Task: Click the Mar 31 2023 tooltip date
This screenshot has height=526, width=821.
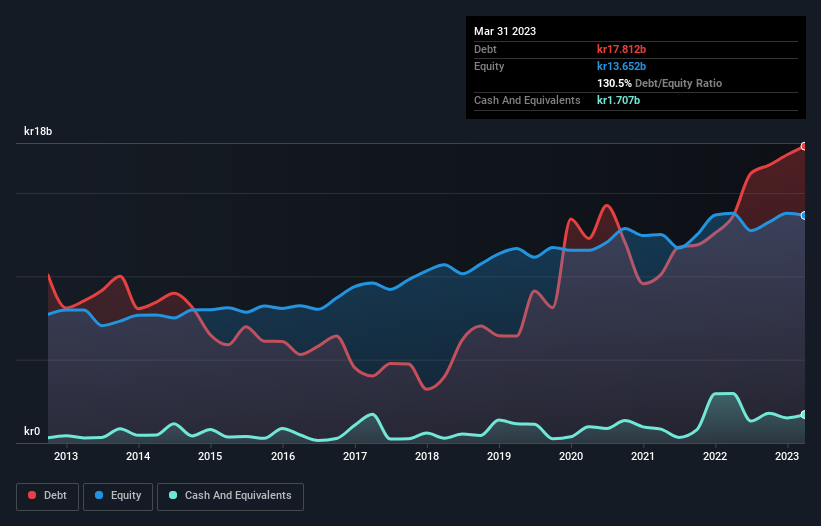Action: [x=505, y=31]
